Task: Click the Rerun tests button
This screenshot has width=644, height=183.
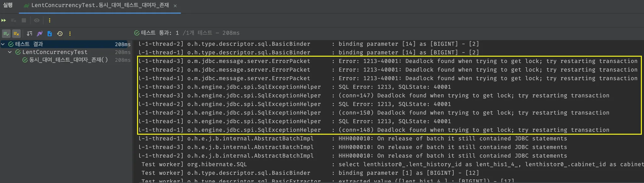Action: pyautogui.click(x=4, y=20)
